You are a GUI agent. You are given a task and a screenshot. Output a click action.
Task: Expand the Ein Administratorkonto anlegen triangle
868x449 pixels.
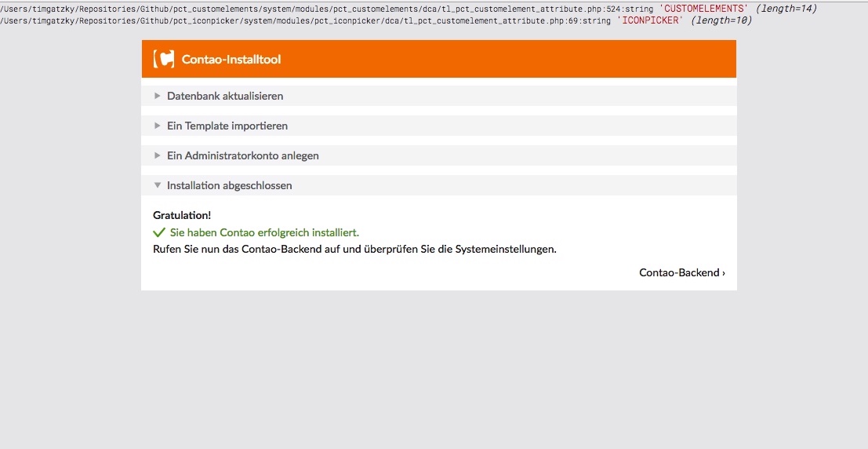pyautogui.click(x=158, y=155)
